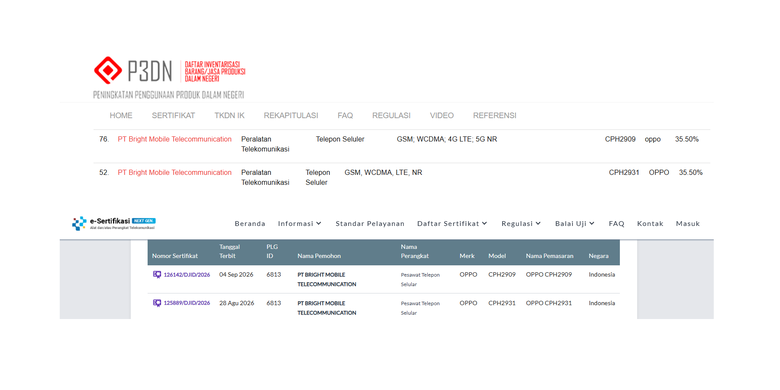This screenshot has width=780, height=390.
Task: Open certificate number 125889/DJID/2026
Action: point(187,302)
